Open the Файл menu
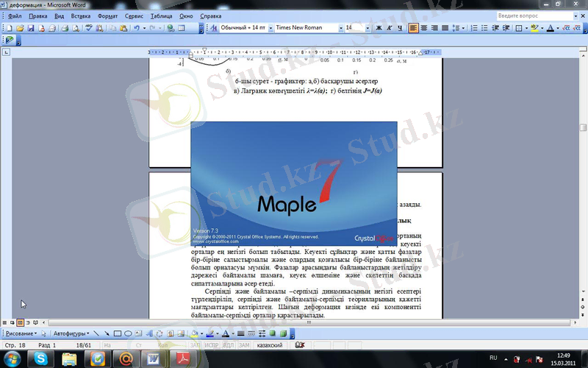 (x=15, y=16)
